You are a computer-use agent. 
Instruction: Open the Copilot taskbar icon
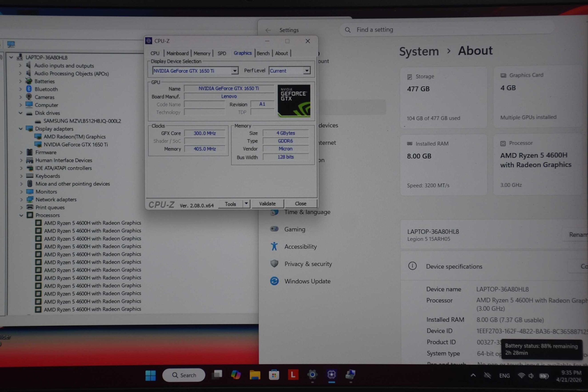click(x=235, y=375)
